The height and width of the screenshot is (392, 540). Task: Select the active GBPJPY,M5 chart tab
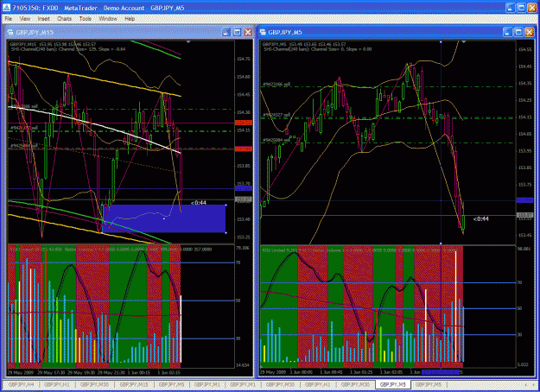[393, 384]
